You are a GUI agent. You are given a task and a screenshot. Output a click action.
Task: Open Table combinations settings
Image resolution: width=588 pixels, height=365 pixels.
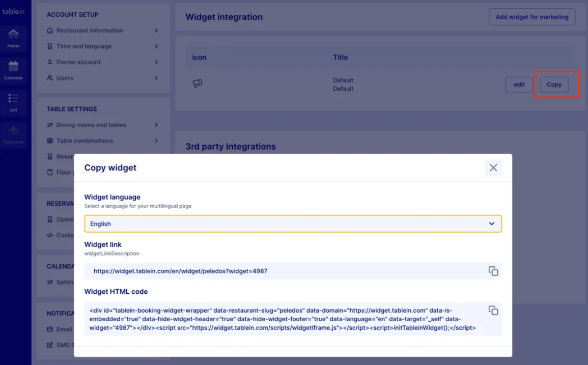coord(103,141)
